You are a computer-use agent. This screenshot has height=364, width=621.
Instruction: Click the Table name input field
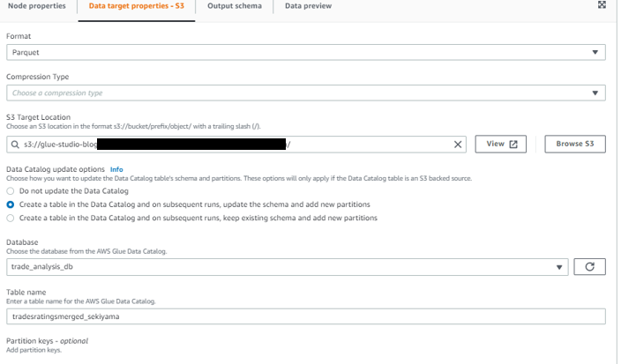pyautogui.click(x=306, y=316)
